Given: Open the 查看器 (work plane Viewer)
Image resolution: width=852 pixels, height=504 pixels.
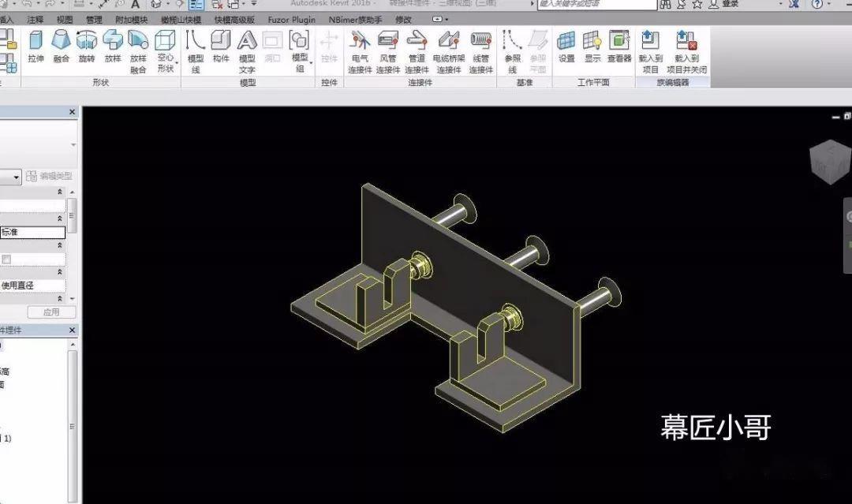Looking at the screenshot, I should click(x=619, y=47).
